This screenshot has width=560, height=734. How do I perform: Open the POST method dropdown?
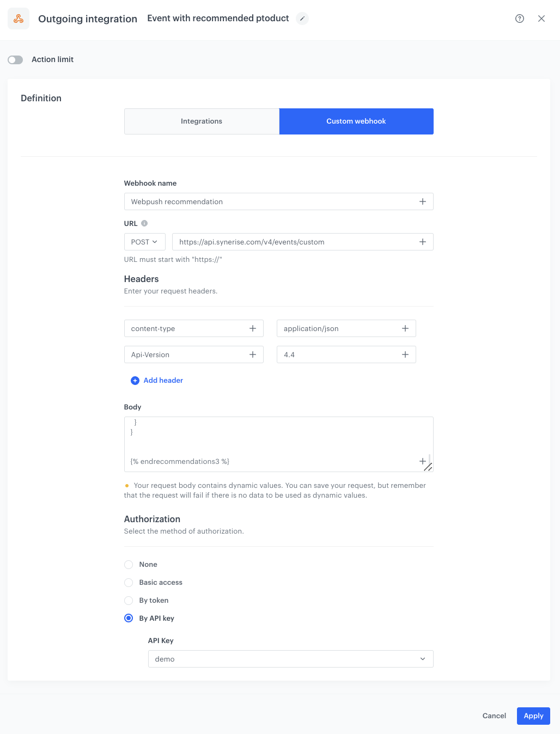coord(144,242)
